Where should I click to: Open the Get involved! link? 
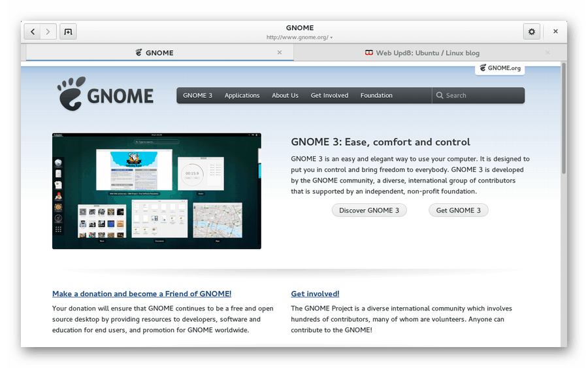[315, 293]
